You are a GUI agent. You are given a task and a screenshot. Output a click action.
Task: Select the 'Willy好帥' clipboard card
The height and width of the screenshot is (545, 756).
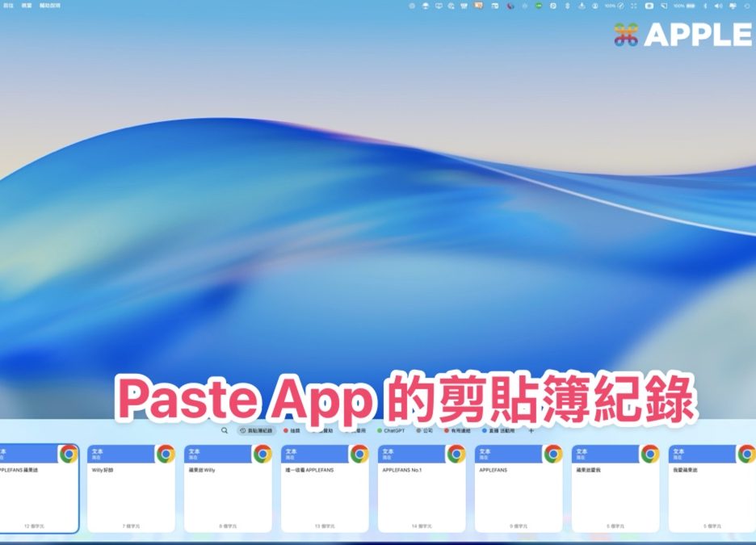(x=131, y=493)
